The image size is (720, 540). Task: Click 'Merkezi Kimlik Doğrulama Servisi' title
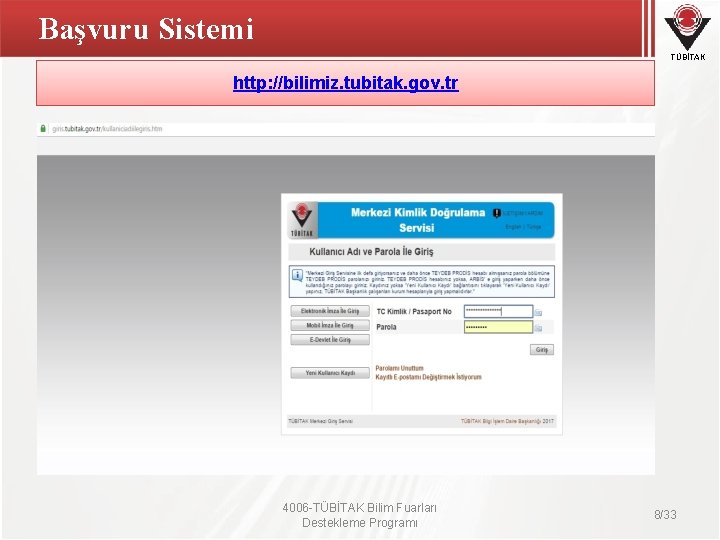(417, 220)
